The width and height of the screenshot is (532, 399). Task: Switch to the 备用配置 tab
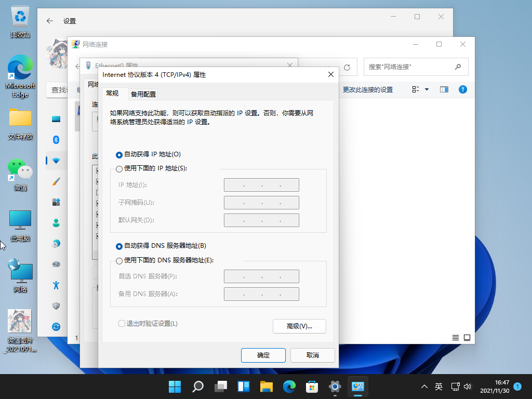pyautogui.click(x=143, y=94)
